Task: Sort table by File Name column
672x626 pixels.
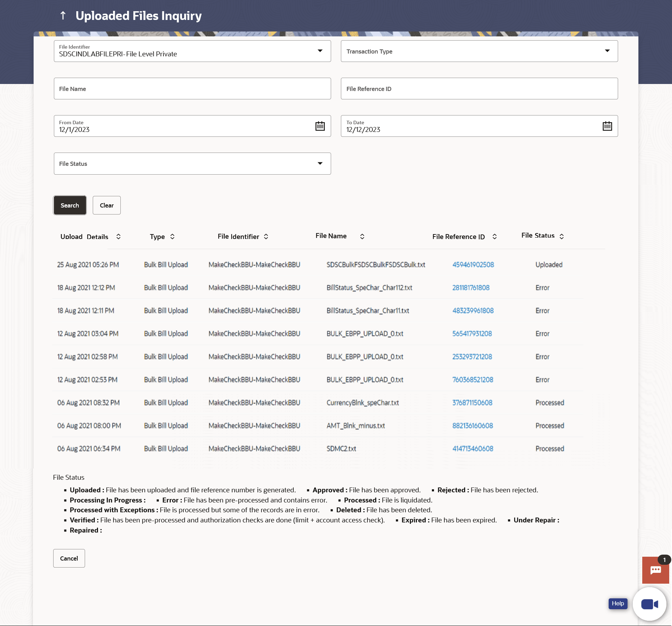Action: (x=362, y=237)
